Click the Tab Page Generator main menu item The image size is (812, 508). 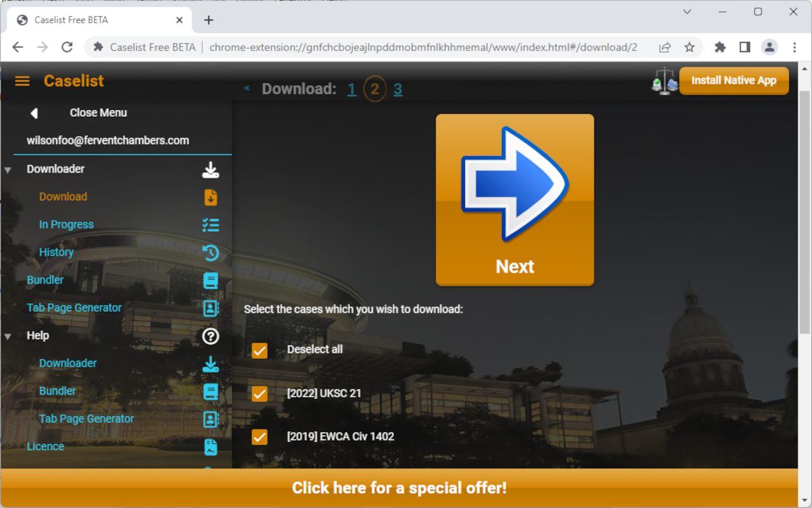tap(74, 307)
